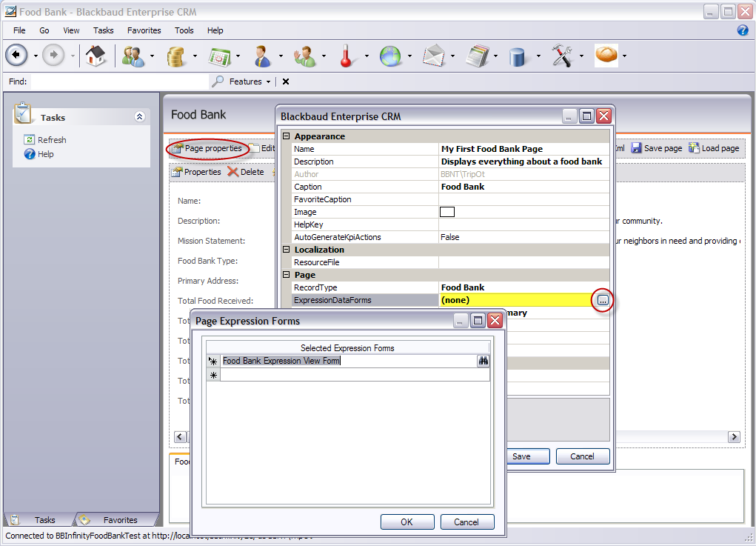Click Load page in the toolbar
Viewport: 756px width, 546px height.
(714, 148)
